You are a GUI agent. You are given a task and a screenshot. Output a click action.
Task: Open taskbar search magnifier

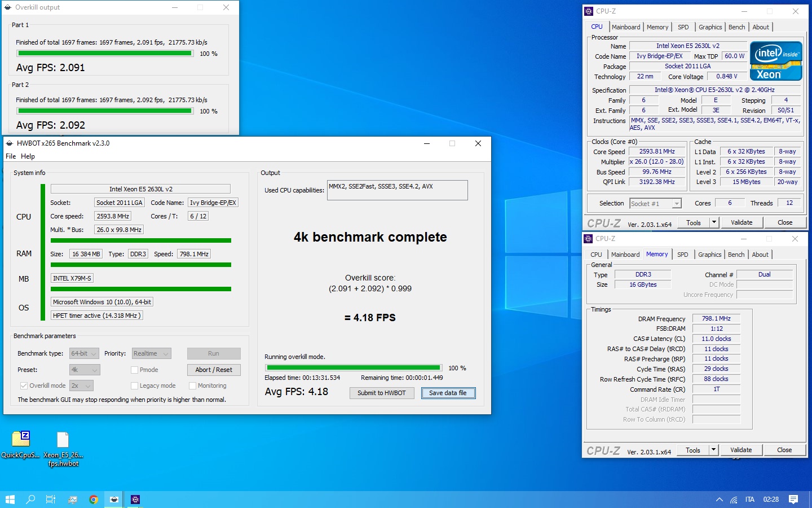pos(30,500)
